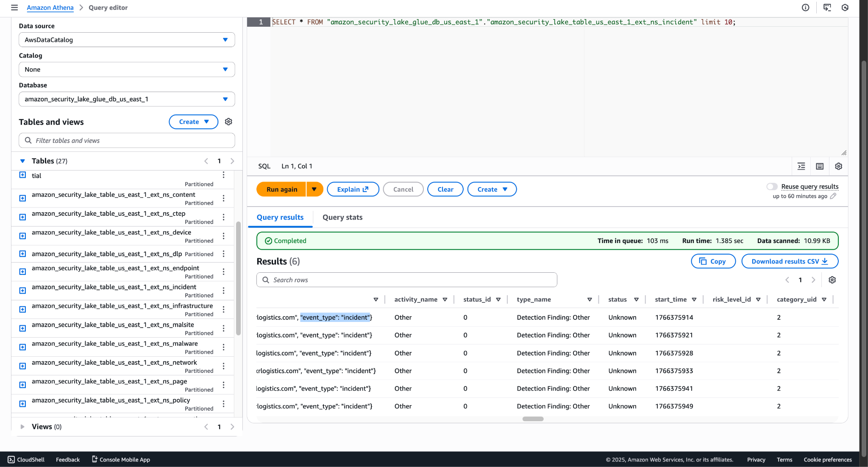868x467 pixels.
Task: Open Explain for the query
Action: pyautogui.click(x=353, y=189)
